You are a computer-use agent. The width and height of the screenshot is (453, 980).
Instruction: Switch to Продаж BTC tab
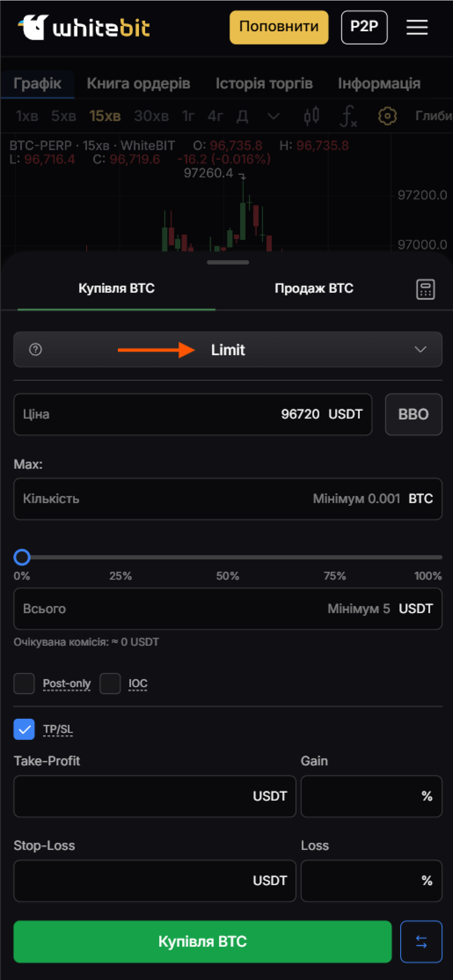tap(314, 288)
